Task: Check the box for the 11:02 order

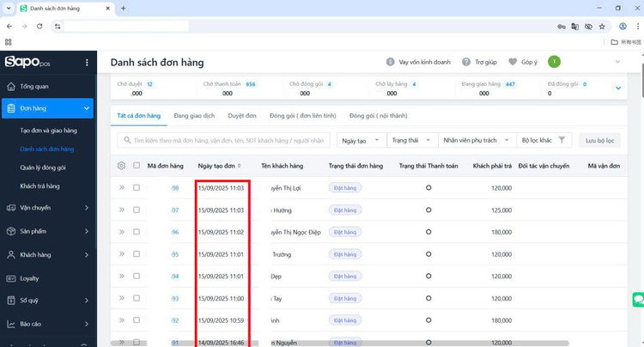Action: tap(137, 232)
